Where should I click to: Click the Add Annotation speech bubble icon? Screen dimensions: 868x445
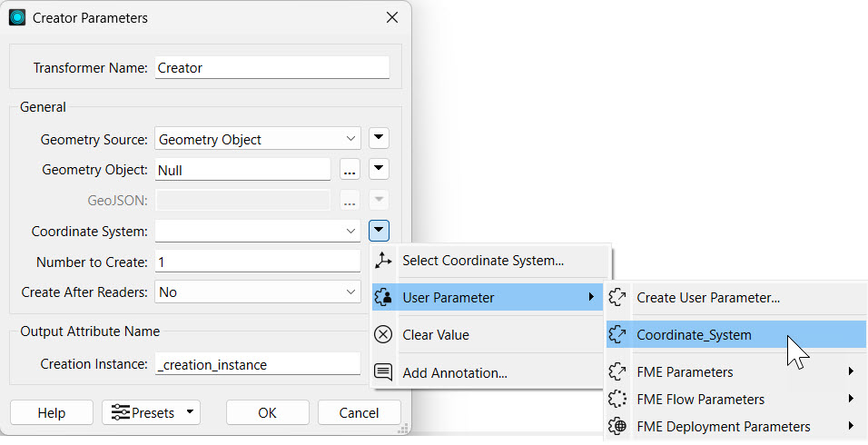[x=384, y=372]
